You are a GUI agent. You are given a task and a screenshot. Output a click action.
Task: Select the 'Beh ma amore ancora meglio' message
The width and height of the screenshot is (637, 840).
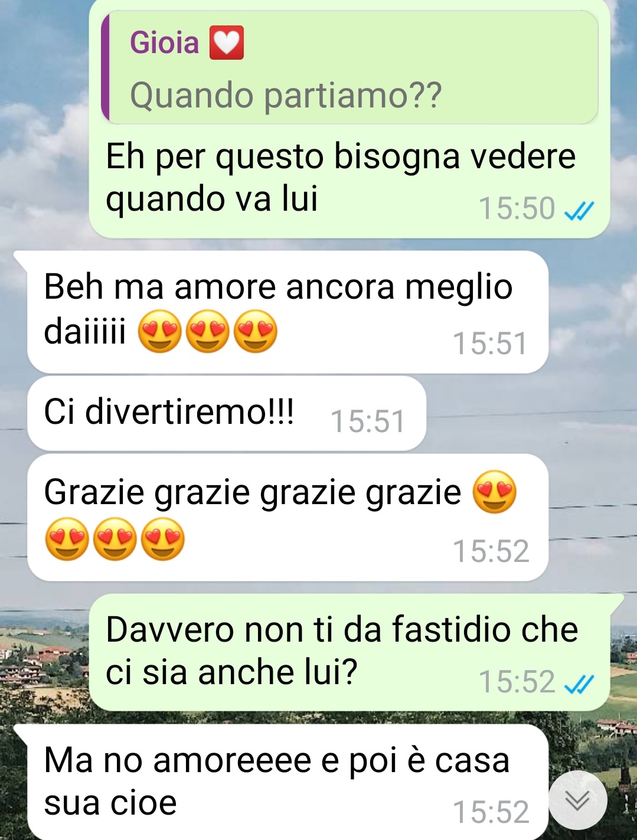(x=288, y=312)
